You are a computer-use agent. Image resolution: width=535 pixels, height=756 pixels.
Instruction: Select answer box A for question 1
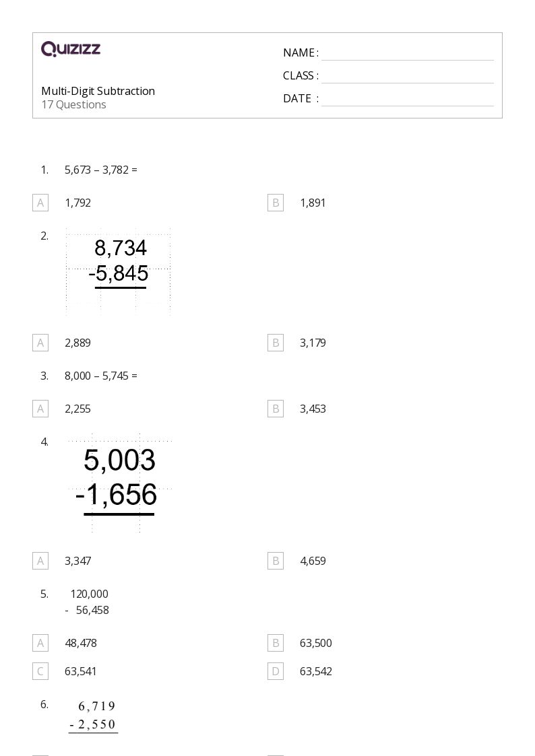click(40, 203)
